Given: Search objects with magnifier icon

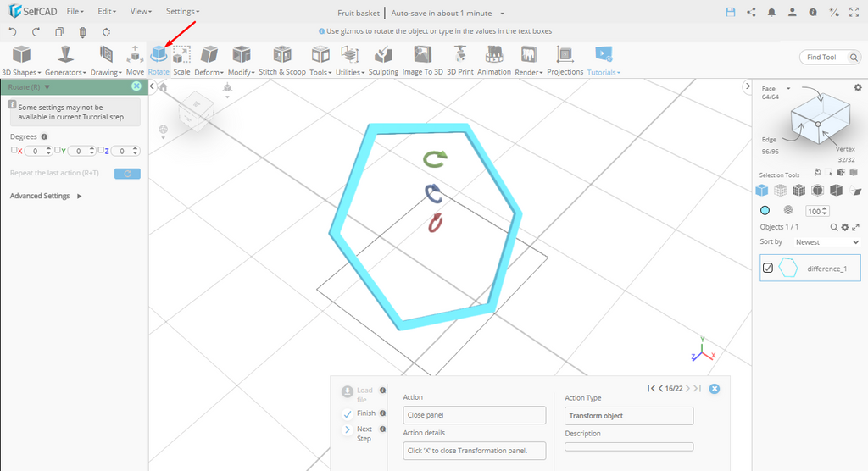Looking at the screenshot, I should (834, 227).
